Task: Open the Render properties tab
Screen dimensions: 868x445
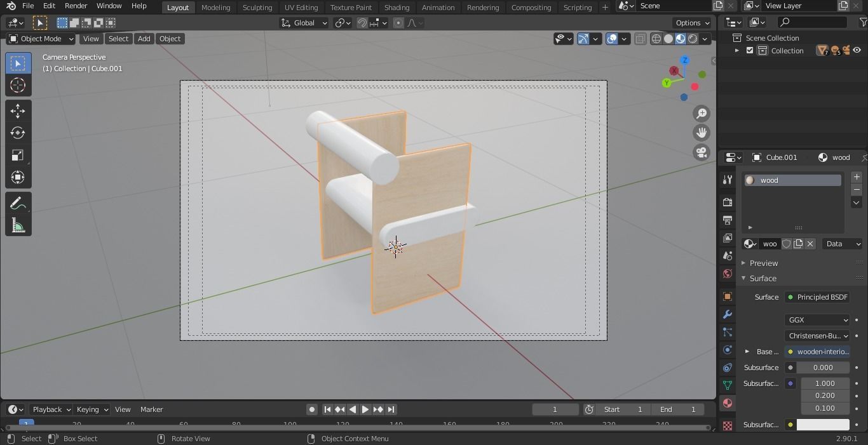Action: pyautogui.click(x=728, y=202)
